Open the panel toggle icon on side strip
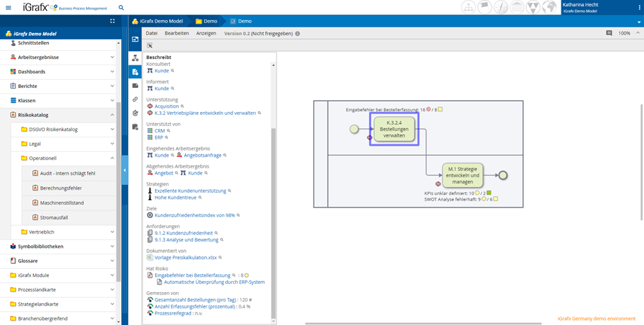 click(135, 39)
